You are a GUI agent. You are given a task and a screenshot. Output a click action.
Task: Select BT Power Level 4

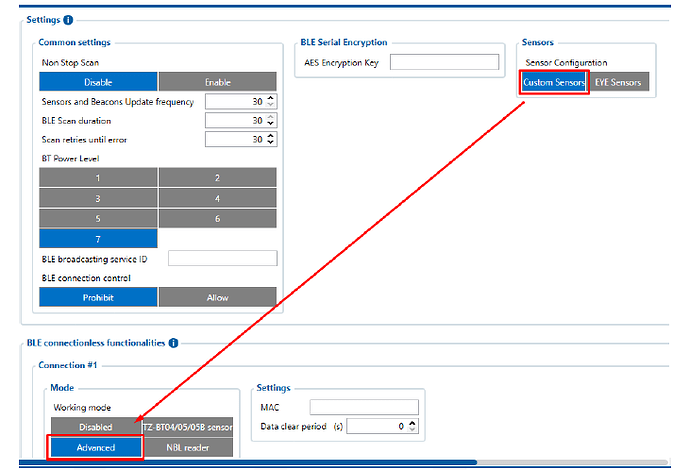click(x=217, y=198)
